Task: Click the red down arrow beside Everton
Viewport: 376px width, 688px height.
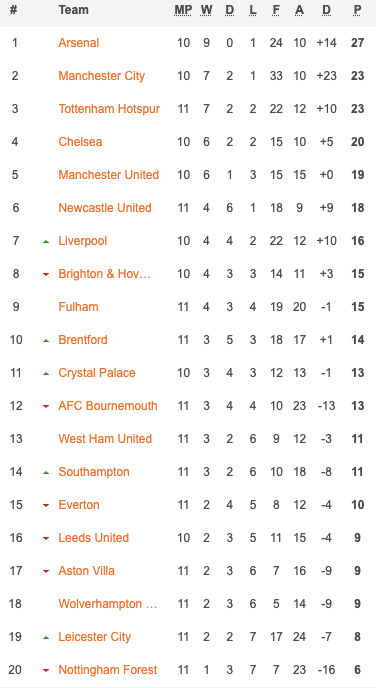Action: click(46, 505)
